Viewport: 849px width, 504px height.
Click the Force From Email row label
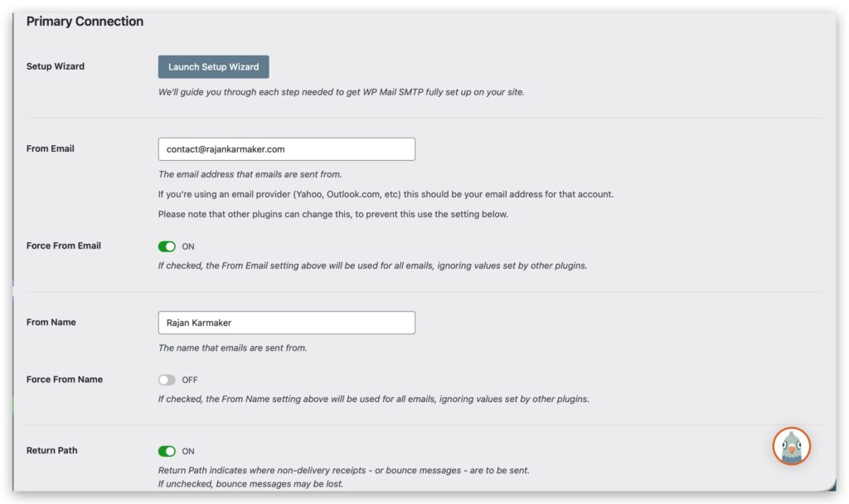pos(64,245)
